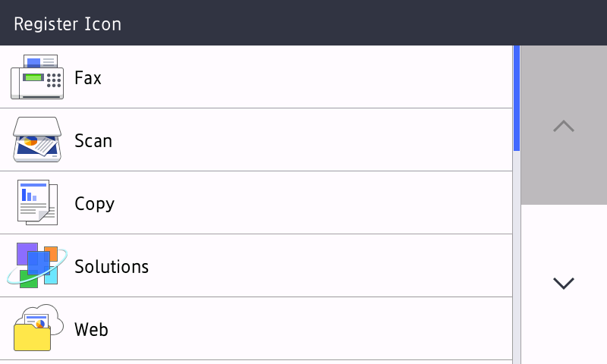The width and height of the screenshot is (607, 364).
Task: Choose the Copy documents icon
Action: point(36,203)
